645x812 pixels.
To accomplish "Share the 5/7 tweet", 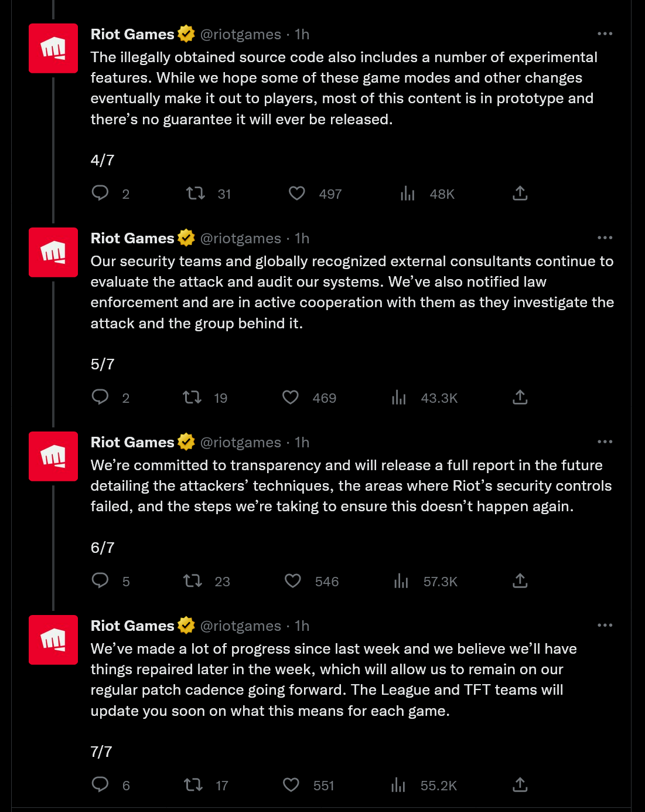I will 520,397.
